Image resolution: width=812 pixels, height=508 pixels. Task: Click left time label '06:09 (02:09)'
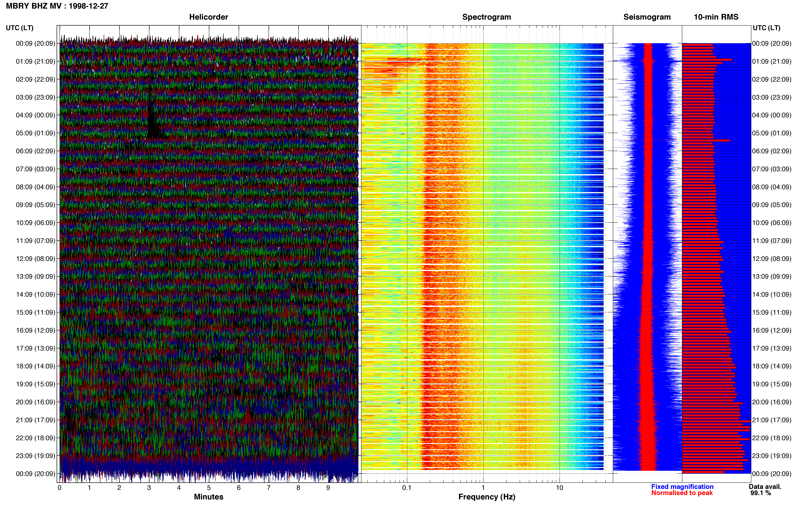coord(35,151)
